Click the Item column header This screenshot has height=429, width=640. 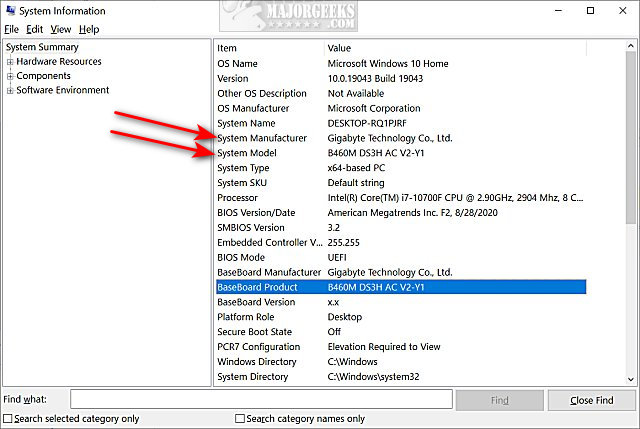269,48
